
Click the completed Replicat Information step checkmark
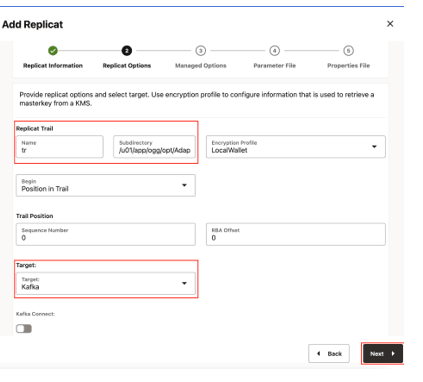tap(53, 51)
